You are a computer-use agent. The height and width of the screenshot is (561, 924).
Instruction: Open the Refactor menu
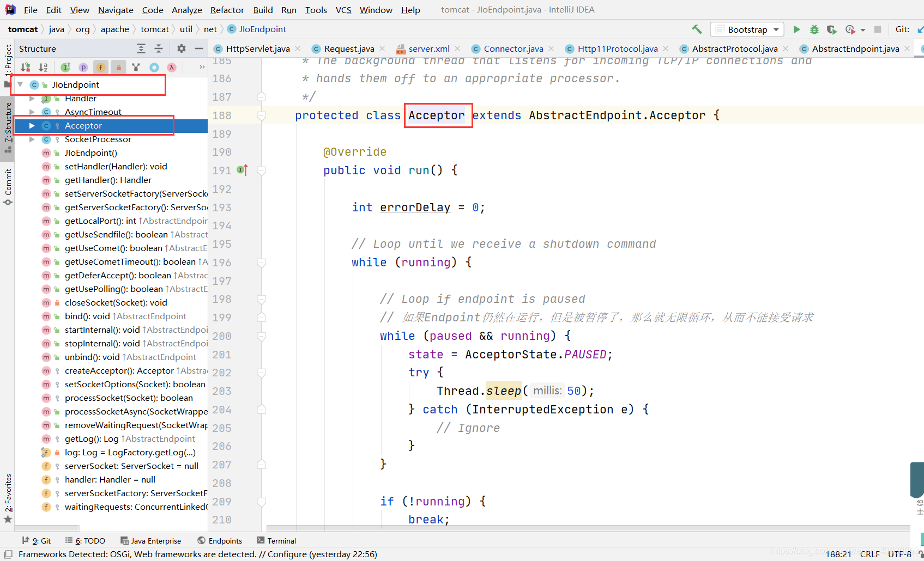[227, 10]
